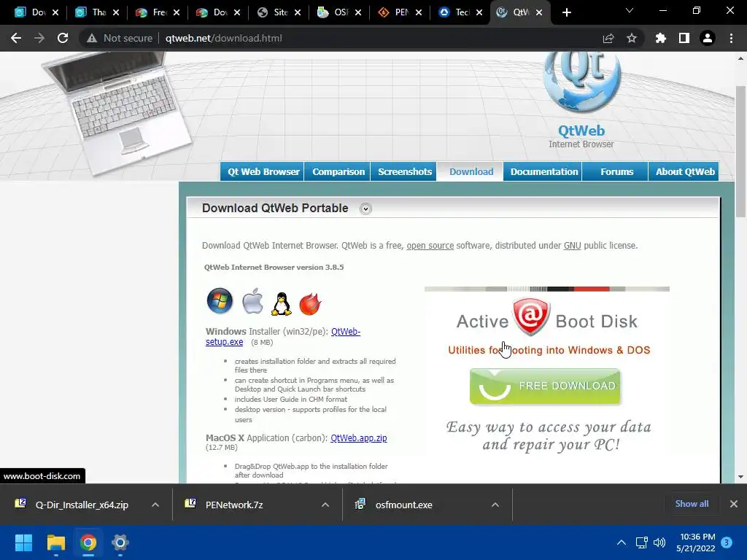This screenshot has height=560, width=747.
Task: Download the QtWeb.app.zip MacOS link
Action: pos(359,438)
